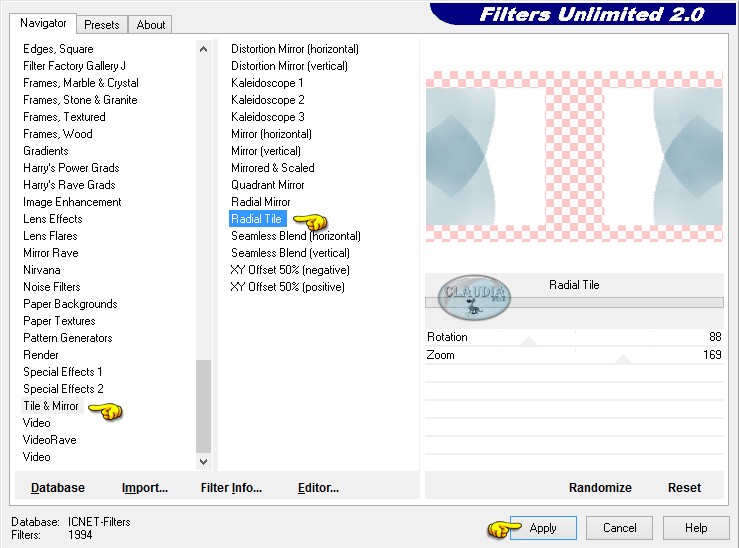Screen dimensions: 739x548
Task: Choose Quadrant Mirror filter
Action: tap(268, 185)
